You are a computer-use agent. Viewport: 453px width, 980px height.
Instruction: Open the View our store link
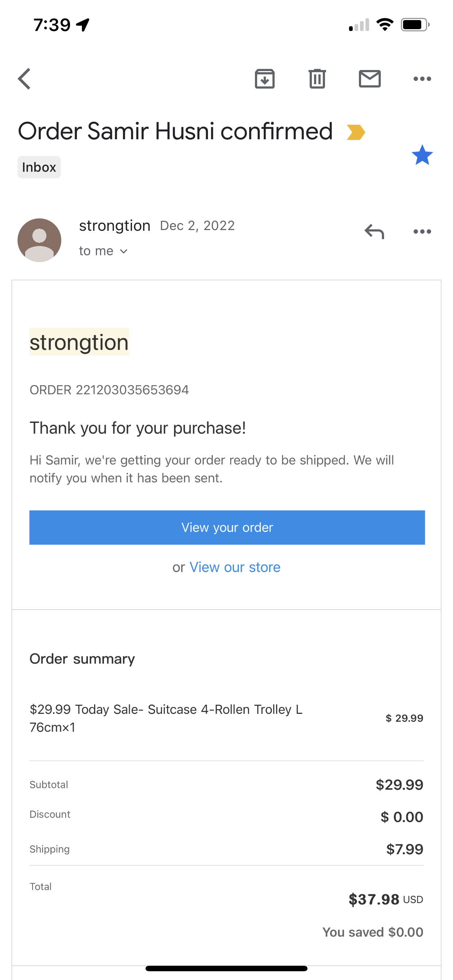tap(235, 567)
